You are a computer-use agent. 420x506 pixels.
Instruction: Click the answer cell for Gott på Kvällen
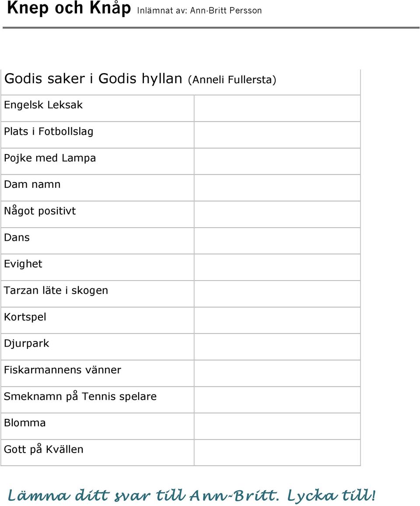pos(277,453)
